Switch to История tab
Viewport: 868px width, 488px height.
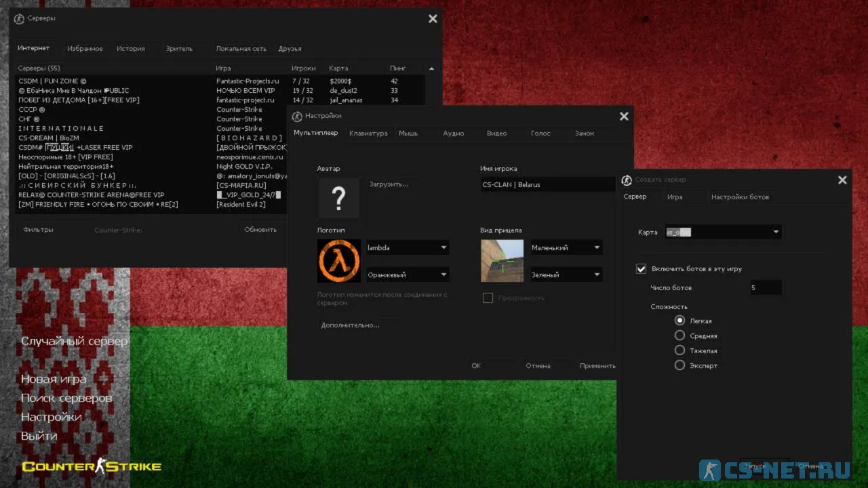coord(131,49)
